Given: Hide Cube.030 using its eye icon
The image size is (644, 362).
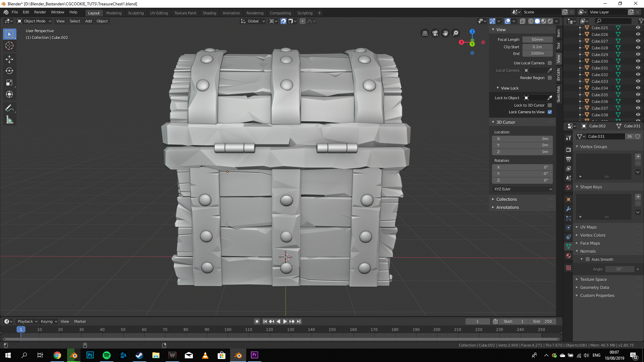Looking at the screenshot, I should point(638,61).
